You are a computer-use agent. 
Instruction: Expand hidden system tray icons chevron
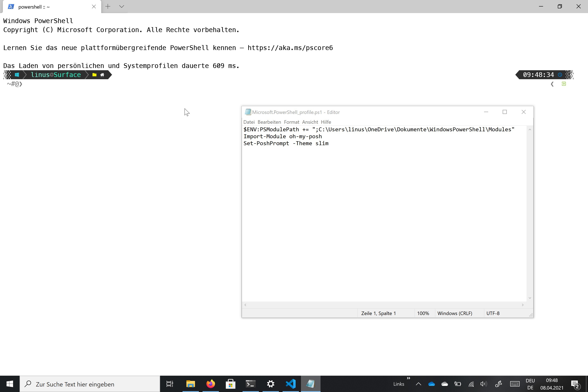(418, 384)
